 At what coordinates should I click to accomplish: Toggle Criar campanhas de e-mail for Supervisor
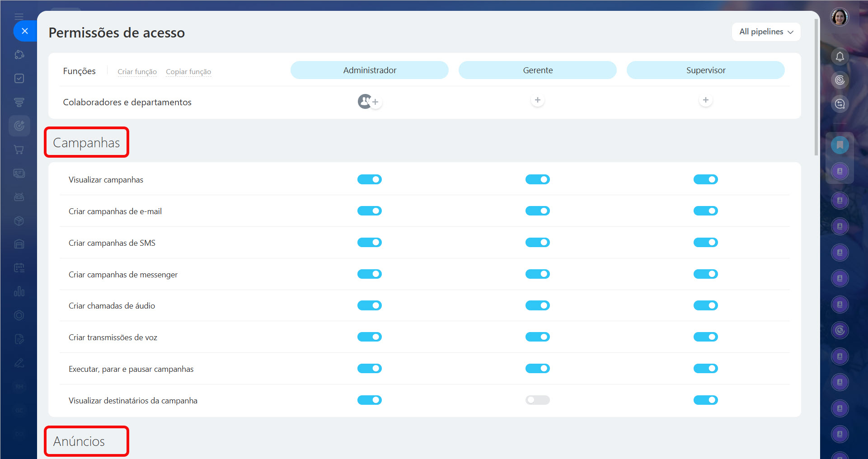706,211
